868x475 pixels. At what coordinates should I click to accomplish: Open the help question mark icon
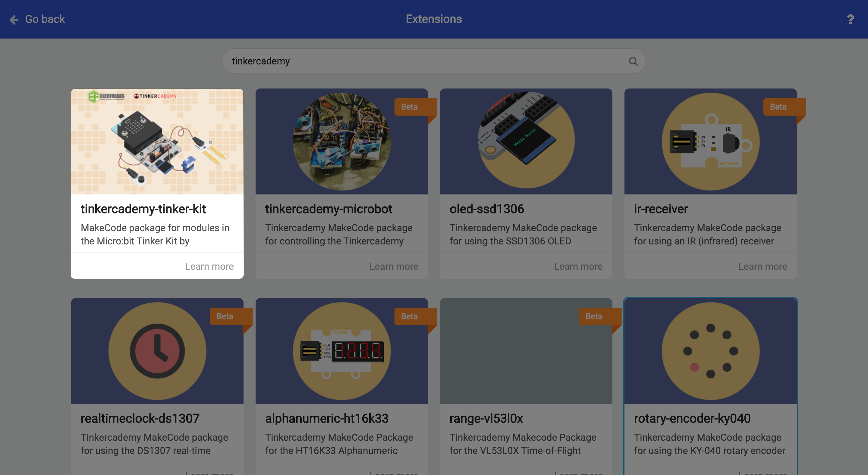pos(850,19)
